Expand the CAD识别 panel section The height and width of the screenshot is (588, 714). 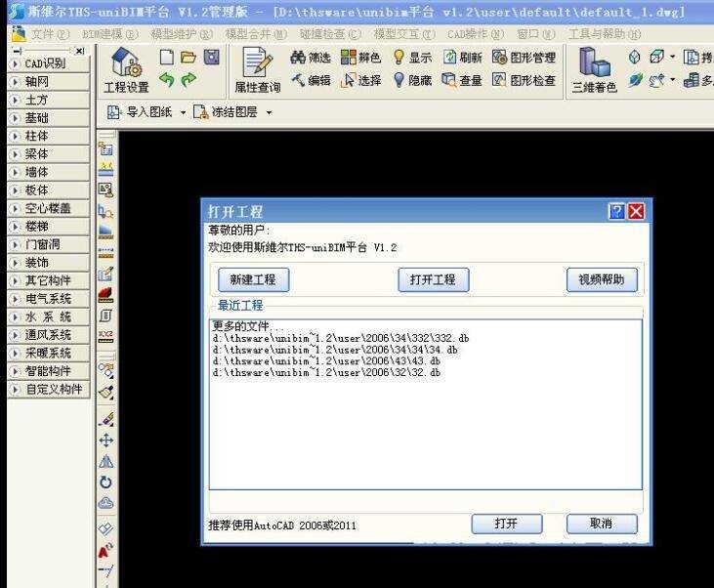point(49,63)
